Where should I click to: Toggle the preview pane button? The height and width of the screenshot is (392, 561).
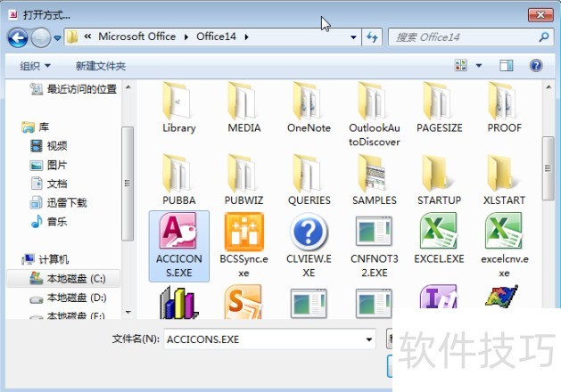[506, 66]
